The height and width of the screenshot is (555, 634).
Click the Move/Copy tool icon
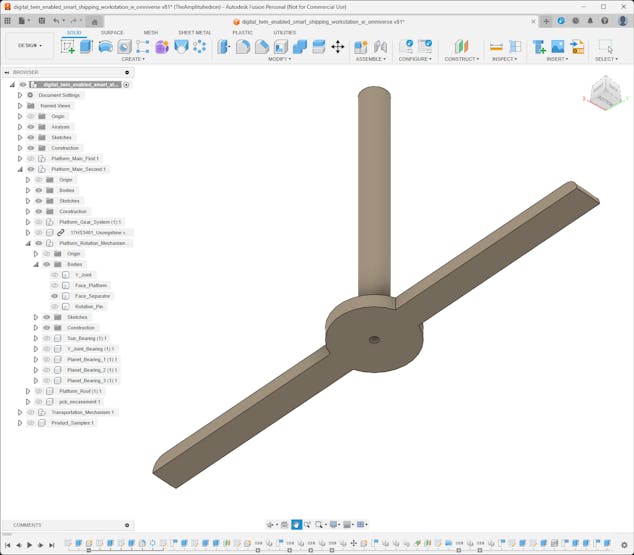pos(337,46)
